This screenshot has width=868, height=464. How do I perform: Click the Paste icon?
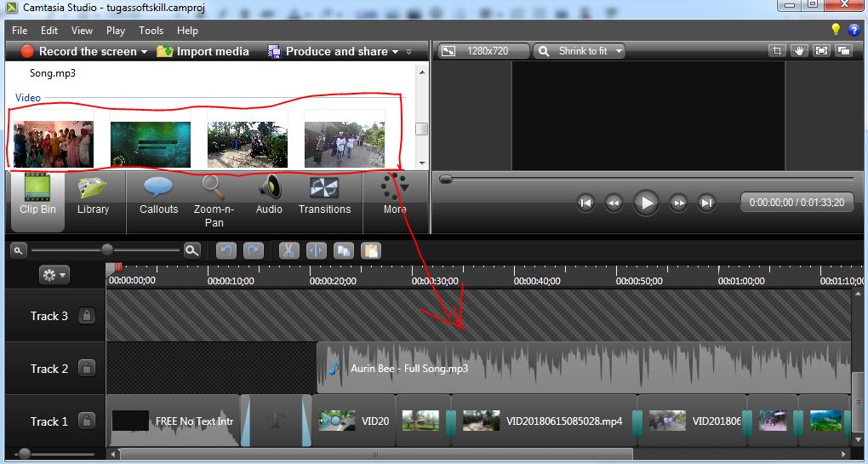pyautogui.click(x=371, y=251)
